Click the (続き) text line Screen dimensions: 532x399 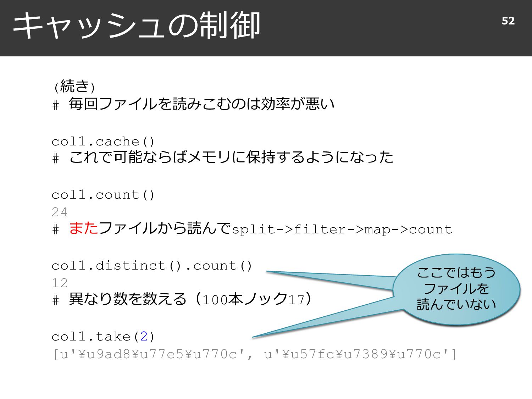pos(74,86)
